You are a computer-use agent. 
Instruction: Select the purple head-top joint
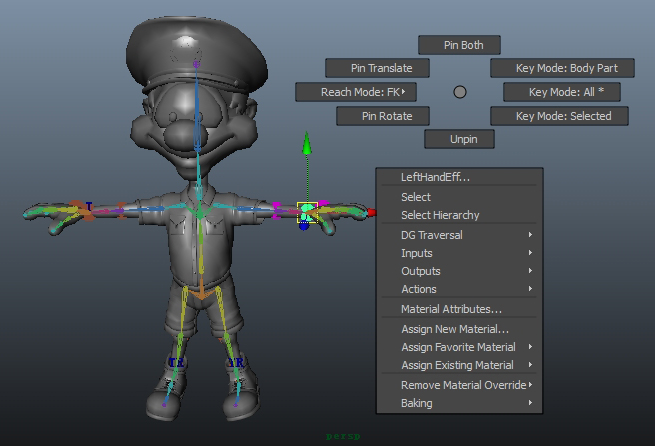[196, 64]
